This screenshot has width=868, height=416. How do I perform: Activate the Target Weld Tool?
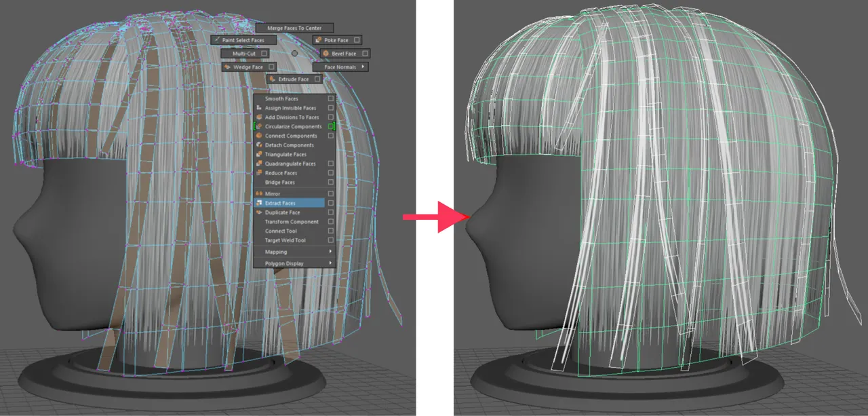[285, 240]
